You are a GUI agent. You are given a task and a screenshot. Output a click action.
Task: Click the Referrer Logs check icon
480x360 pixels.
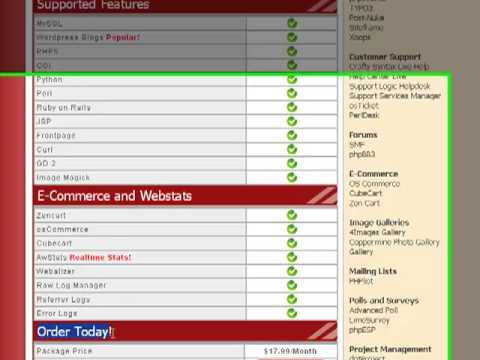pos(292,299)
